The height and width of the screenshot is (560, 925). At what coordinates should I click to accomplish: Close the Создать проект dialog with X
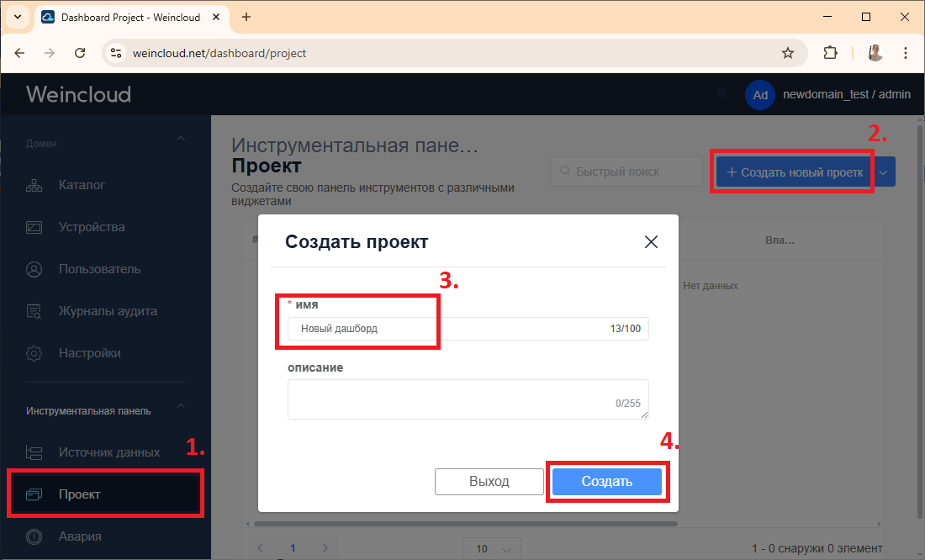click(651, 242)
